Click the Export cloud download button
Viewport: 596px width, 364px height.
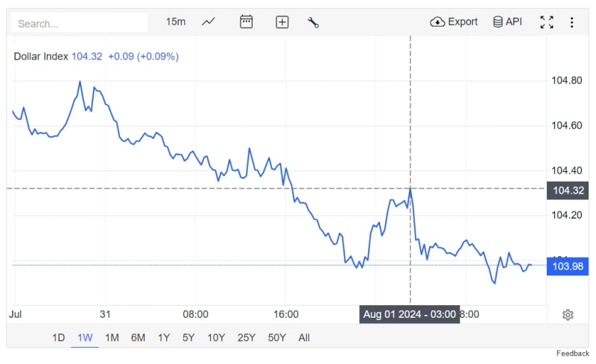[x=454, y=22]
